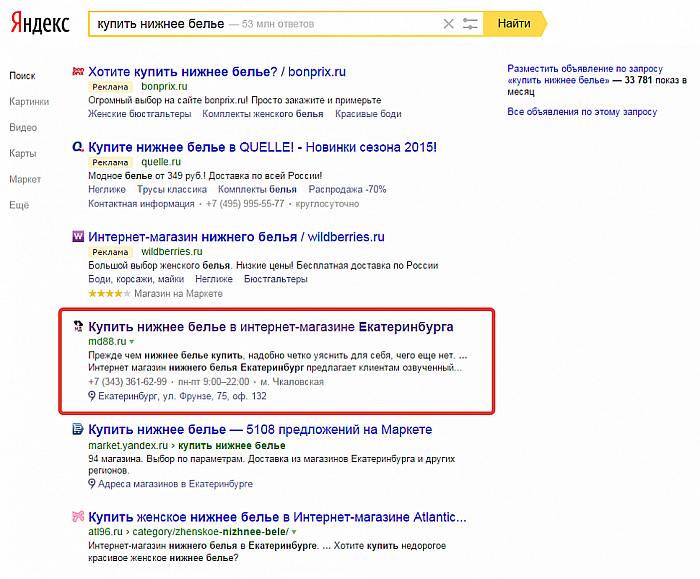Switch to Картинки tab
Image resolution: width=700 pixels, height=579 pixels.
(x=29, y=102)
